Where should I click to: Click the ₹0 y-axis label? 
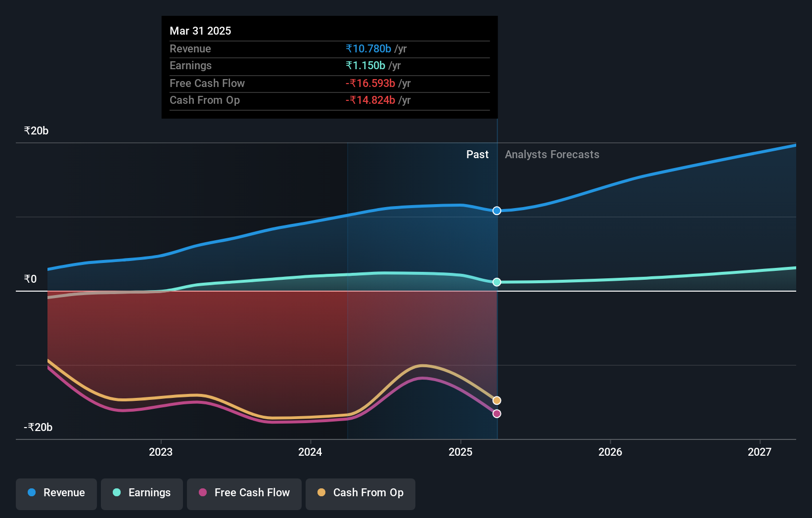tap(30, 279)
